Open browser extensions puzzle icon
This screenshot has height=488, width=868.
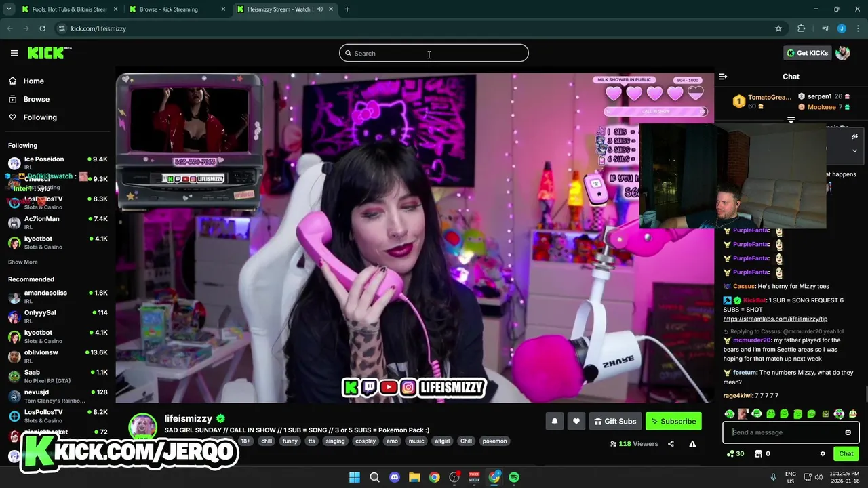pos(801,28)
